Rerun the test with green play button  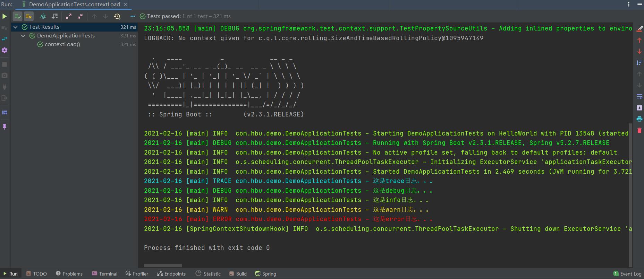(5, 16)
